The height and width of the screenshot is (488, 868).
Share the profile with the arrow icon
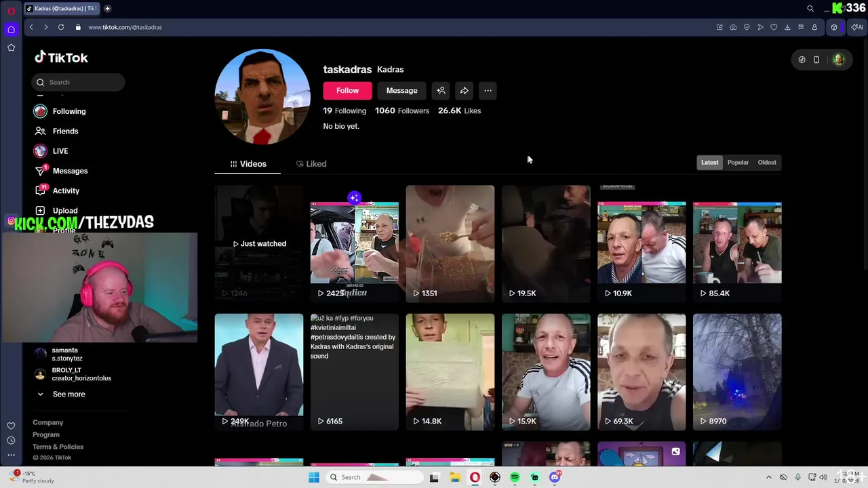point(464,91)
